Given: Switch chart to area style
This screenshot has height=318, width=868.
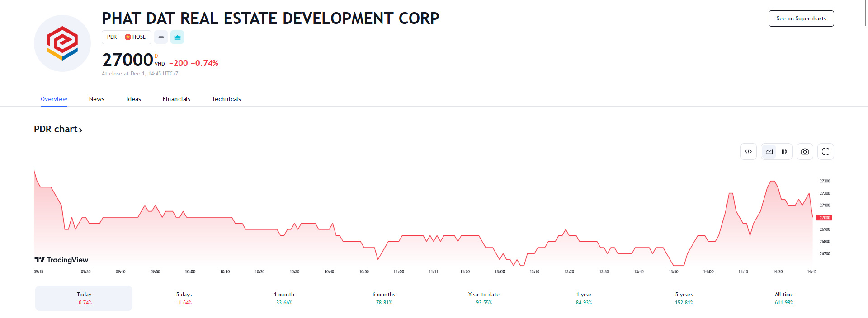Looking at the screenshot, I should [x=769, y=152].
